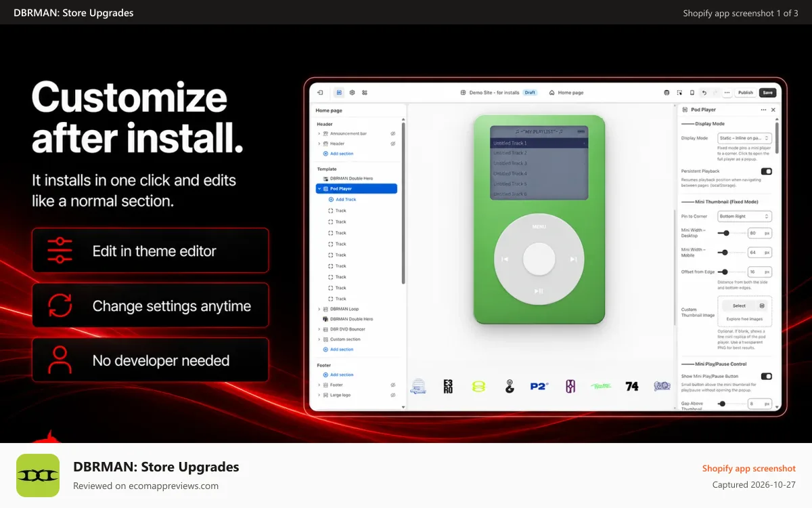Click the yellow-green stacked rings logo
This screenshot has height=508, width=812.
pyautogui.click(x=478, y=386)
